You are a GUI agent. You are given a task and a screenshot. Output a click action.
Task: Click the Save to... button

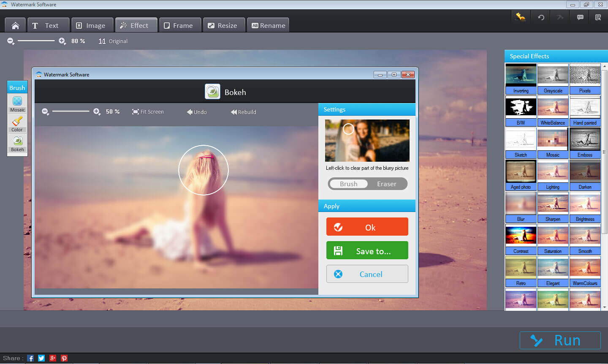coord(367,250)
